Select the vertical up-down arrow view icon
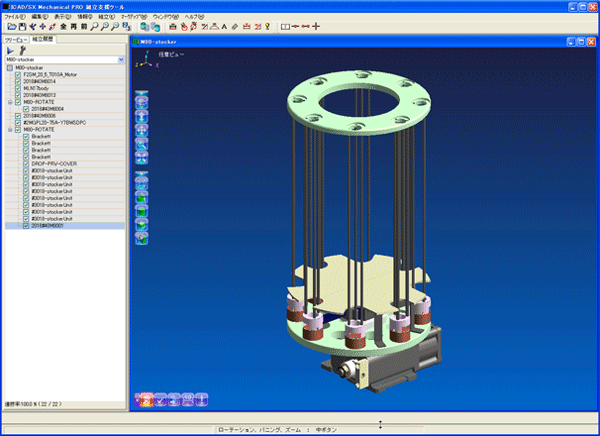 click(x=142, y=116)
